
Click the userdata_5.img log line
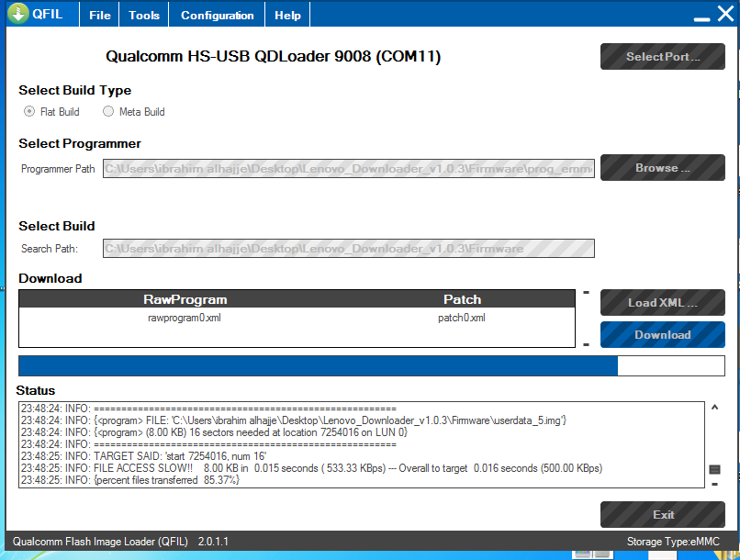(294, 420)
